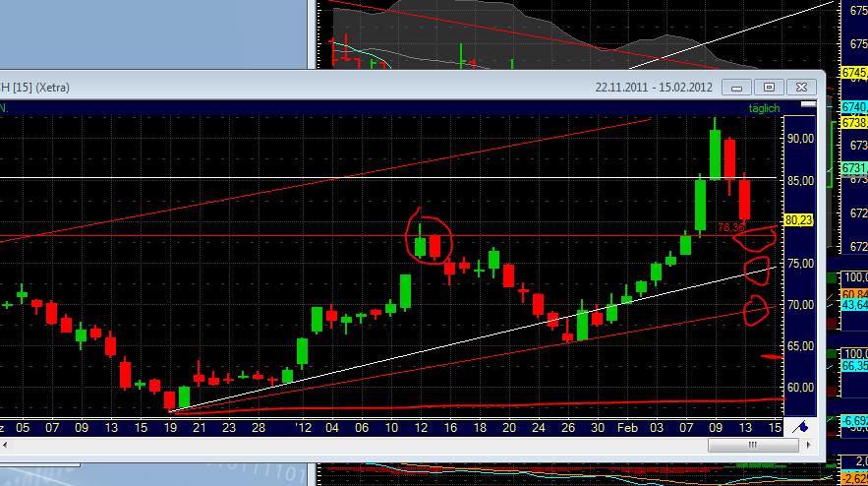Click the horizontal scrollbar thumb under the chart
This screenshot has width=868, height=486.
753,445
